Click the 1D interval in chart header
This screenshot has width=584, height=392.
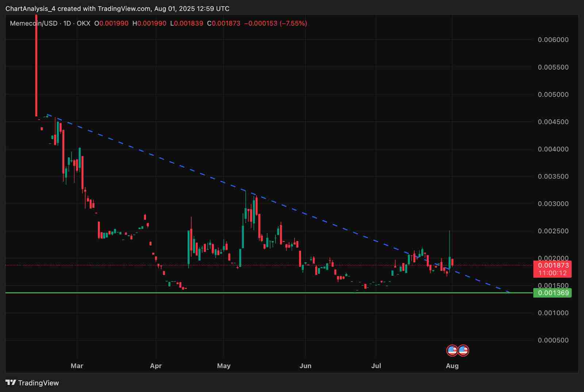click(x=67, y=23)
